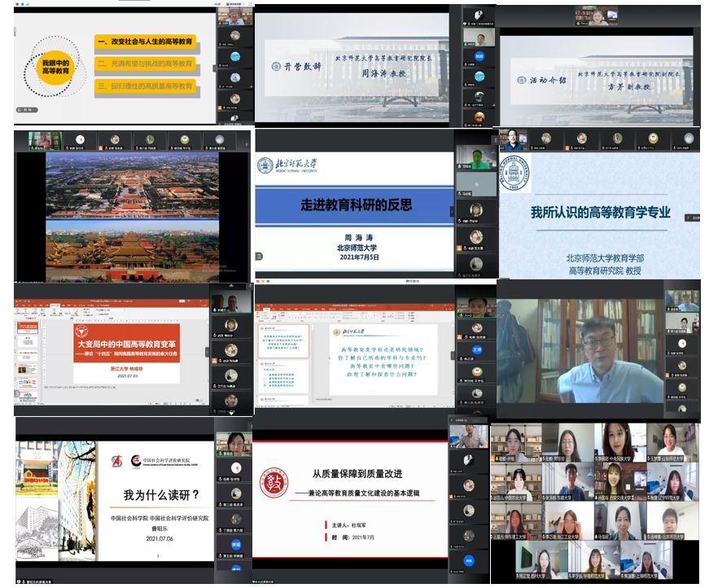
Task: Click the blue avatar in '开营致辞' participant strip
Action: click(480, 56)
